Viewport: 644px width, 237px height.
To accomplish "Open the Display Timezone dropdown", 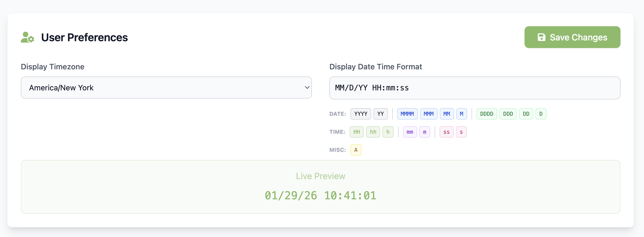I will tap(166, 88).
